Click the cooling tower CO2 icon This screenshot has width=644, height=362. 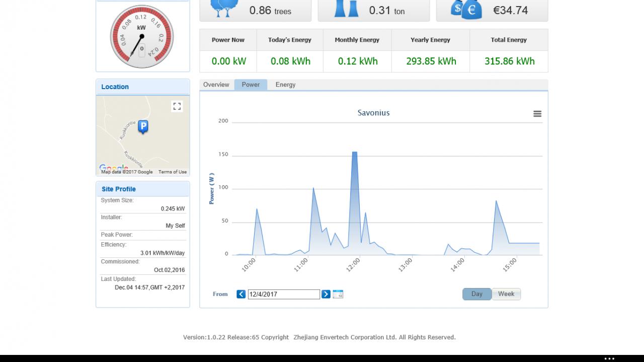pyautogui.click(x=346, y=8)
